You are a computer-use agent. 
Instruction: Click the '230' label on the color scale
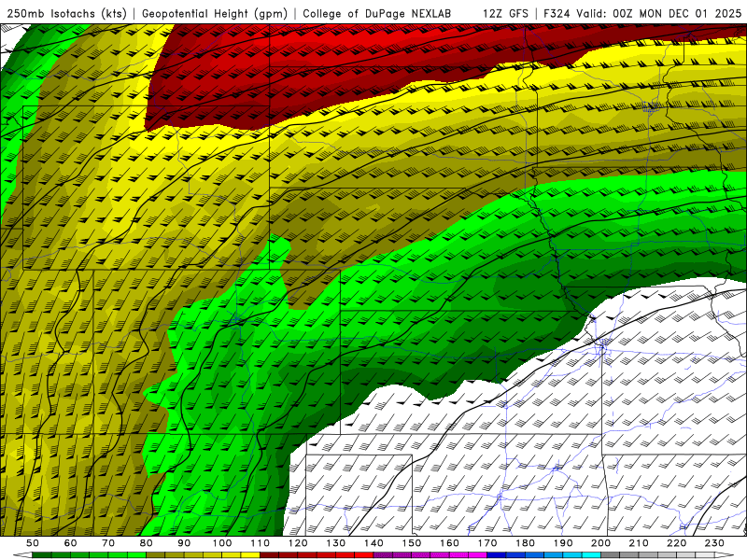(714, 543)
